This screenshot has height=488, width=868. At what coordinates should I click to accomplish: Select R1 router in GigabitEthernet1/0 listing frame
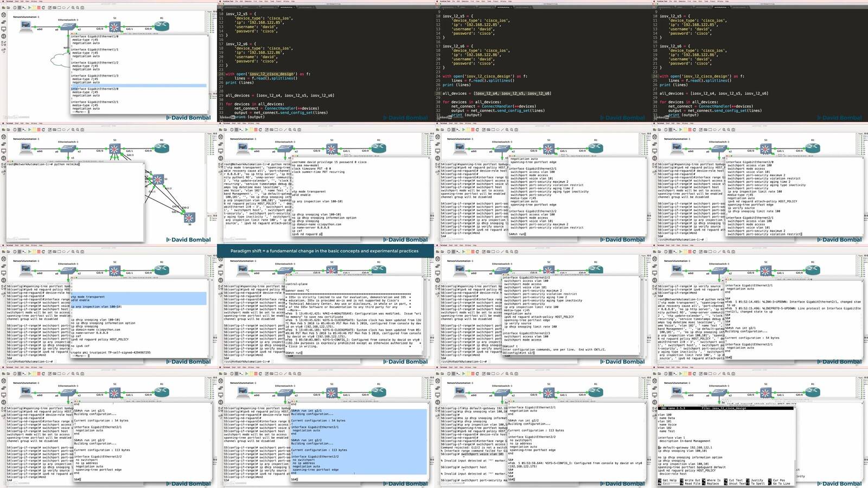click(162, 26)
